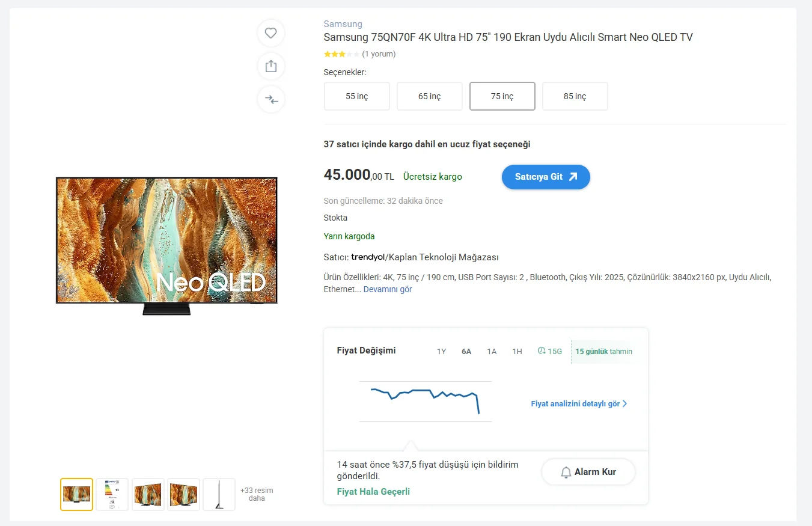Click the Yarın kargoda text
This screenshot has height=526, width=812.
(349, 236)
